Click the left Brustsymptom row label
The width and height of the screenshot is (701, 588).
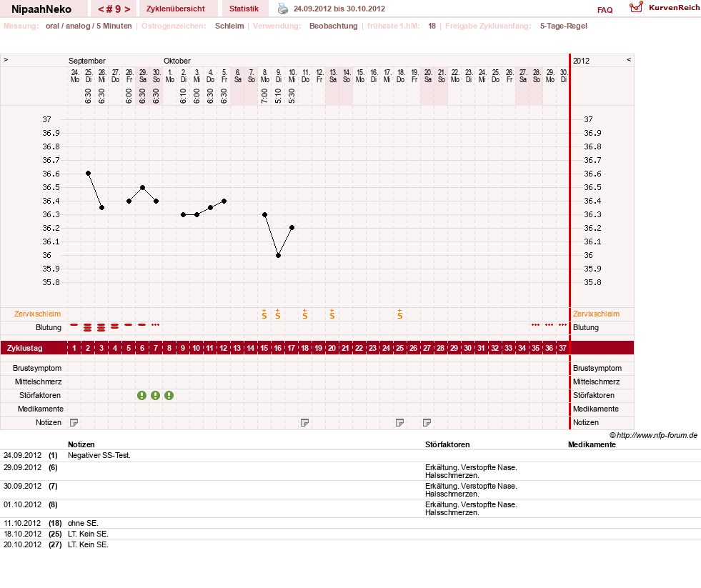37,368
